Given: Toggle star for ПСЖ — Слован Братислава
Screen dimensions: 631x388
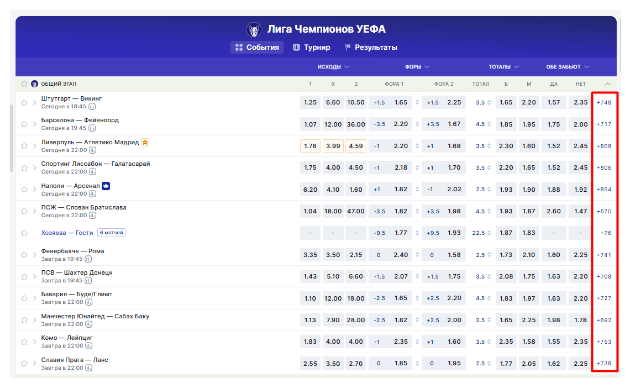Looking at the screenshot, I should pyautogui.click(x=24, y=211).
